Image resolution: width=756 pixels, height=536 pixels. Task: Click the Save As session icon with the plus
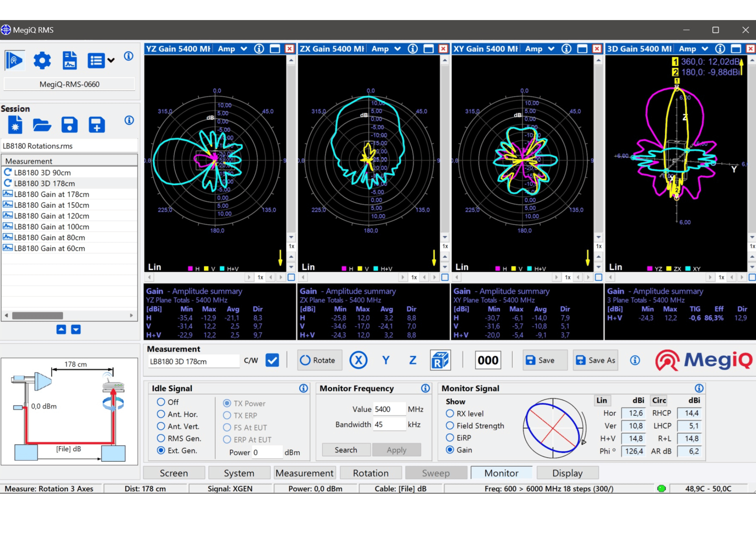coord(96,125)
